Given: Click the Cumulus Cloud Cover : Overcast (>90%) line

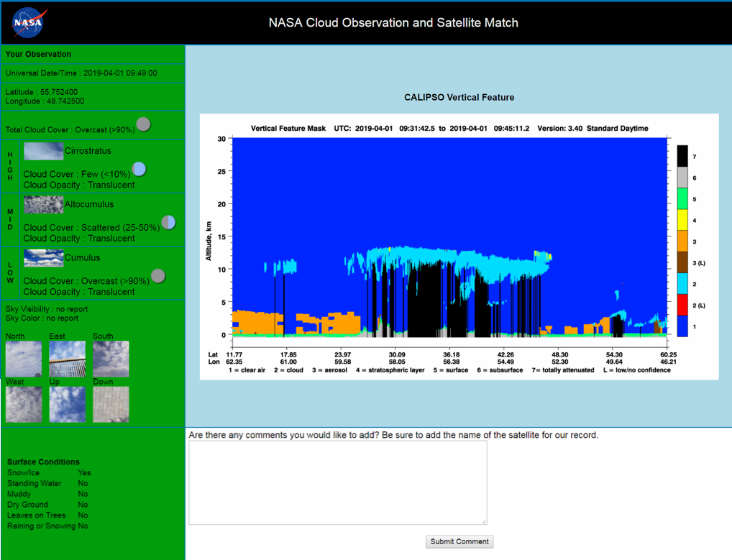Looking at the screenshot, I should pyautogui.click(x=86, y=281).
